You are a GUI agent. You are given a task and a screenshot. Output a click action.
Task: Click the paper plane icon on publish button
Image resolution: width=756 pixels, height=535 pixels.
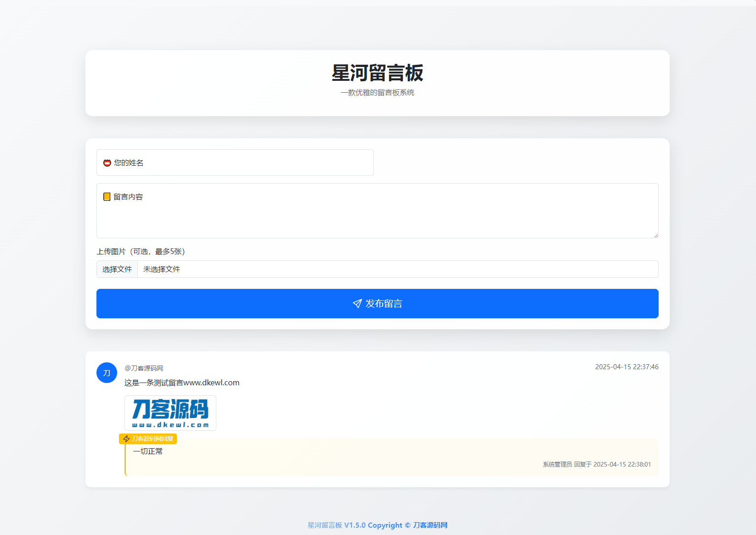click(x=357, y=304)
